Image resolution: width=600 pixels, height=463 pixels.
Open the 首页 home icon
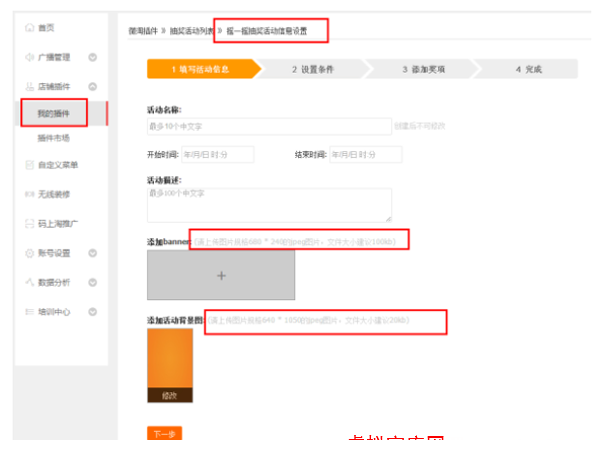[x=29, y=28]
